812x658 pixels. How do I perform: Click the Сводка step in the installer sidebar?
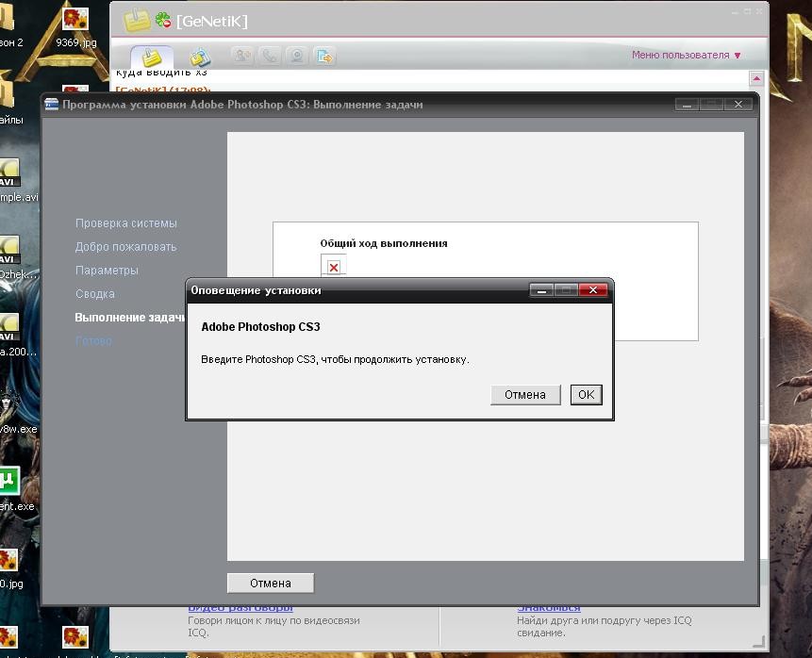pos(94,293)
